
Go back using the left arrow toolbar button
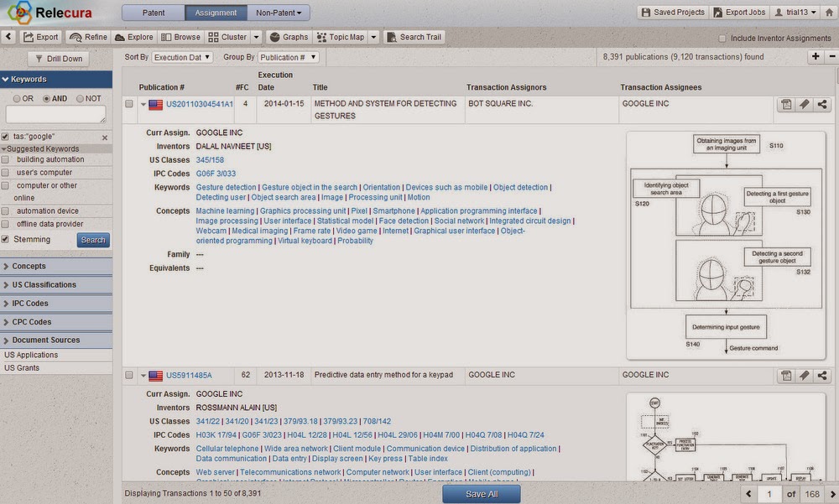(8, 37)
